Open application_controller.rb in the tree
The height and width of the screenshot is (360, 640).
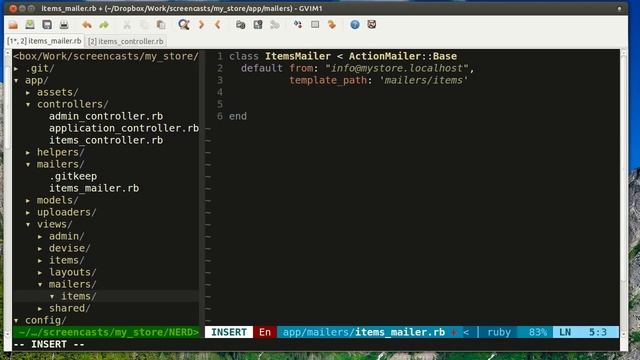click(x=124, y=128)
